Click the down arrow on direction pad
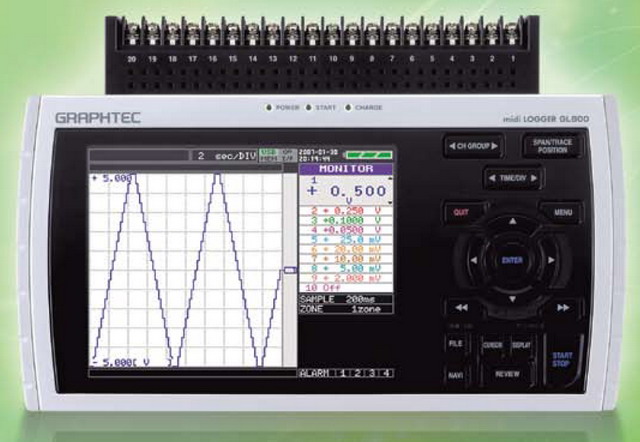The height and width of the screenshot is (442, 640). tap(513, 299)
